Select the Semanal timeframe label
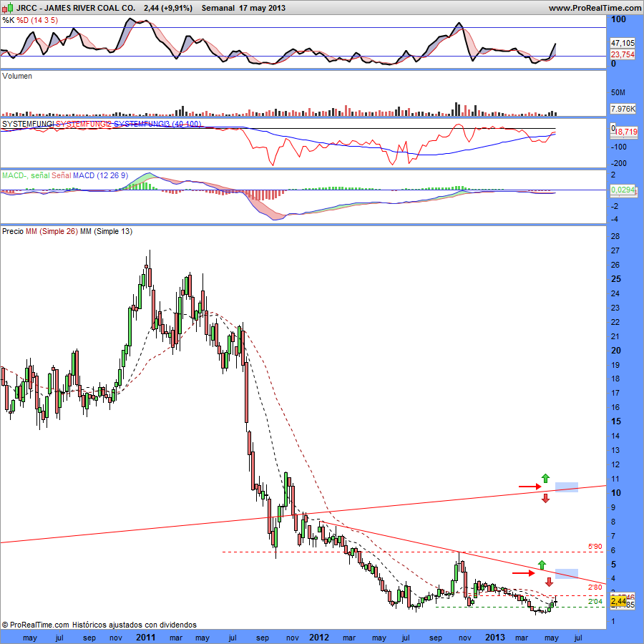Image resolution: width=644 pixels, height=644 pixels. click(x=218, y=8)
